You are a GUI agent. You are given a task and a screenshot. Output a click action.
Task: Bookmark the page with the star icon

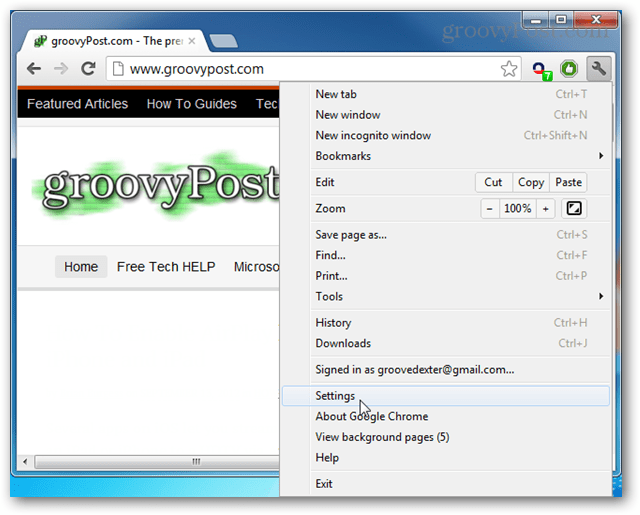point(509,69)
